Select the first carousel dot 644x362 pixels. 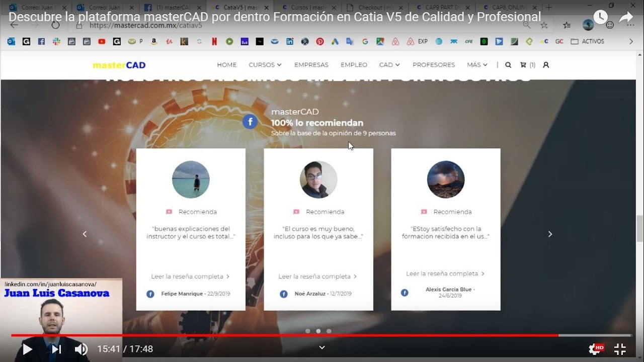(x=307, y=331)
